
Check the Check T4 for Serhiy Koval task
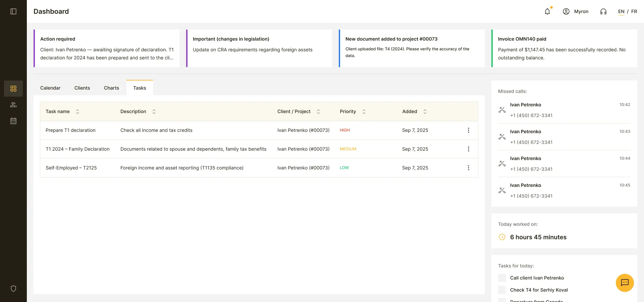pos(502,290)
